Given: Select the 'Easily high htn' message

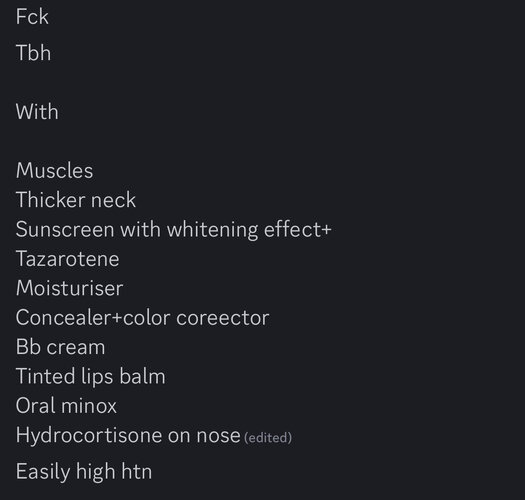Looking at the screenshot, I should coord(84,472).
